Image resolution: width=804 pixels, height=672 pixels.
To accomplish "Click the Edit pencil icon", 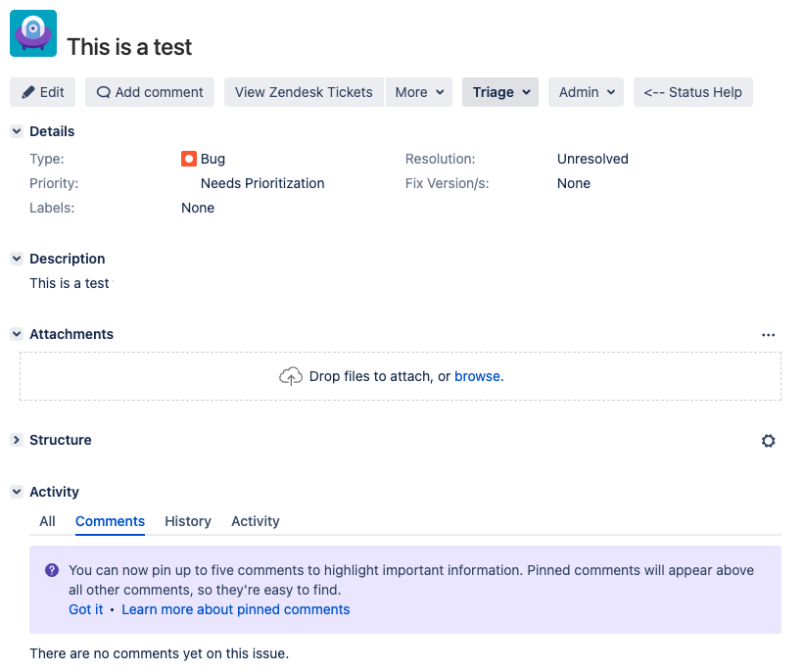I will [x=28, y=91].
